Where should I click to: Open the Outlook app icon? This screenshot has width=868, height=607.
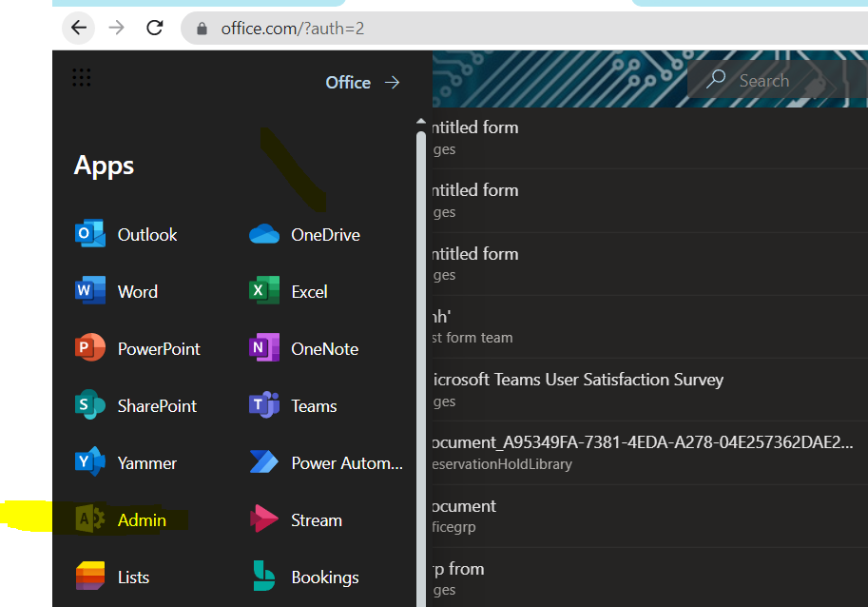pos(90,234)
